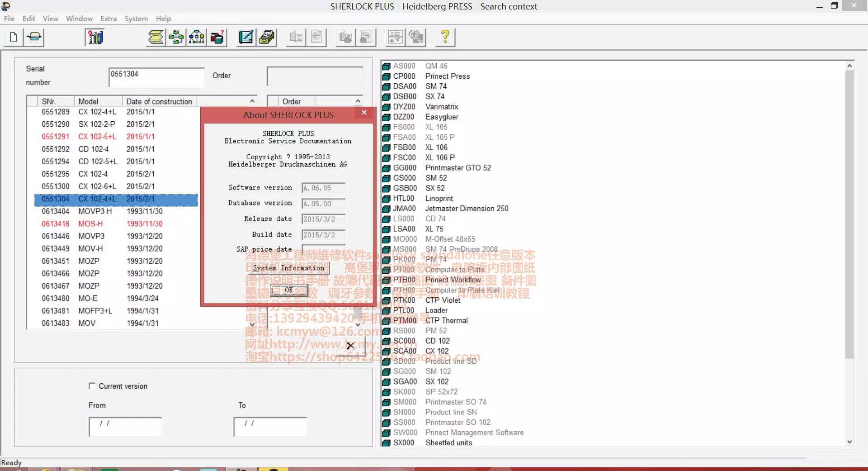Screen dimensions: 868x471
Task: Select serial row 0551291 CX 102-5+L
Action: tap(116, 137)
